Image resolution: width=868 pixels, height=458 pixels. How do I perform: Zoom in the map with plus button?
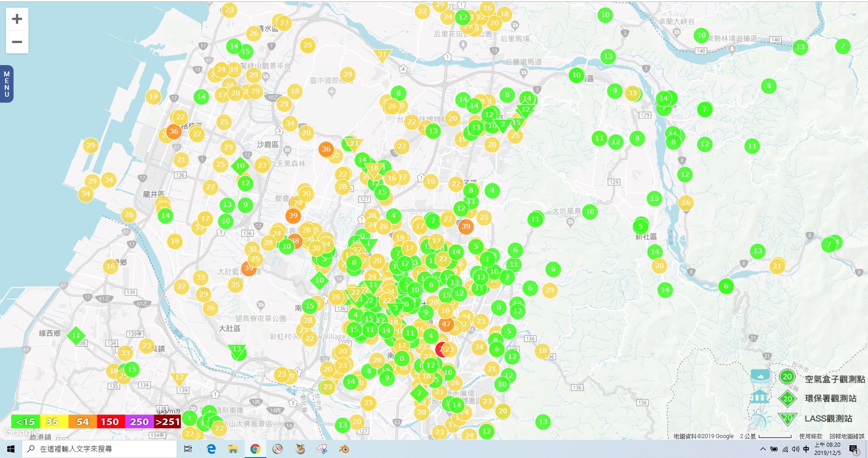(x=17, y=19)
